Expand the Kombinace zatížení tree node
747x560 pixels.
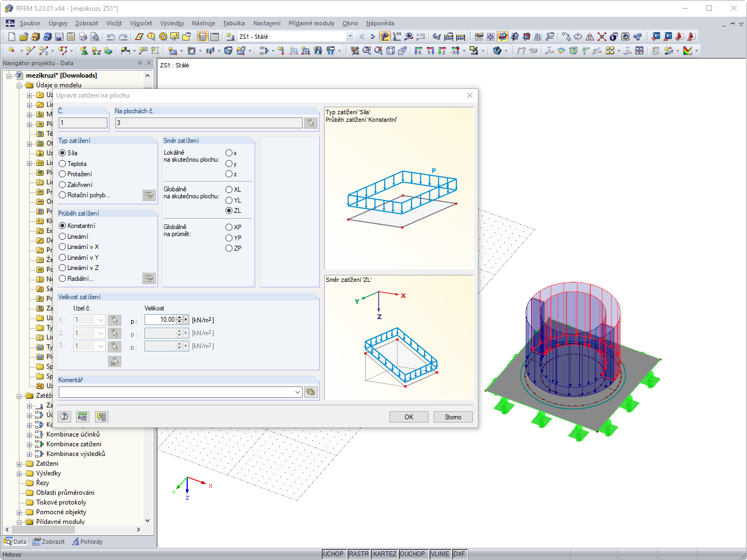30,444
